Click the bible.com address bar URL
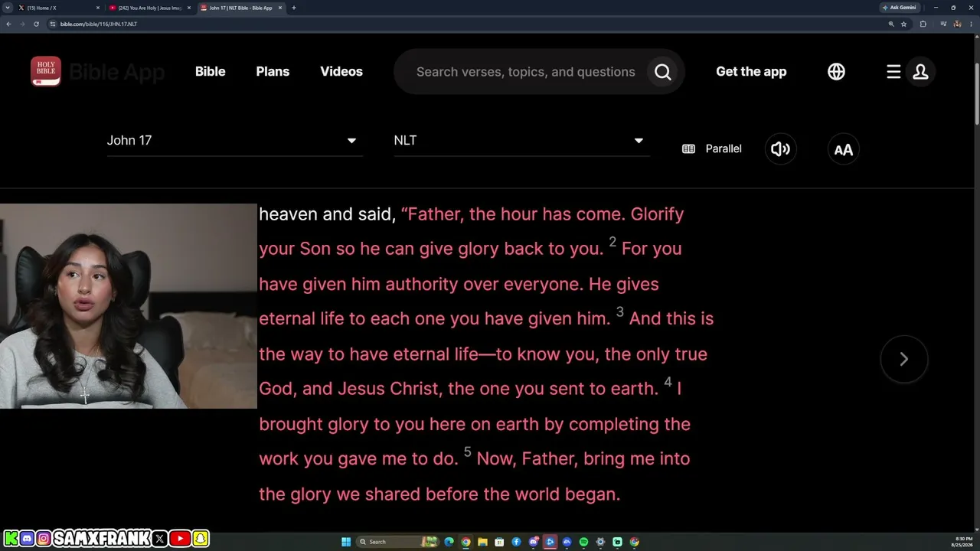Image resolution: width=980 pixels, height=551 pixels. 99,24
